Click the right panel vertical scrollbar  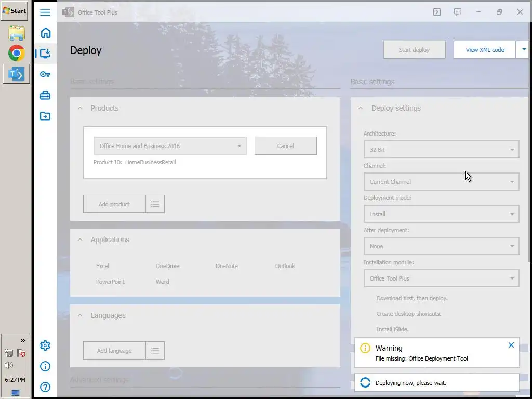[x=530, y=142]
